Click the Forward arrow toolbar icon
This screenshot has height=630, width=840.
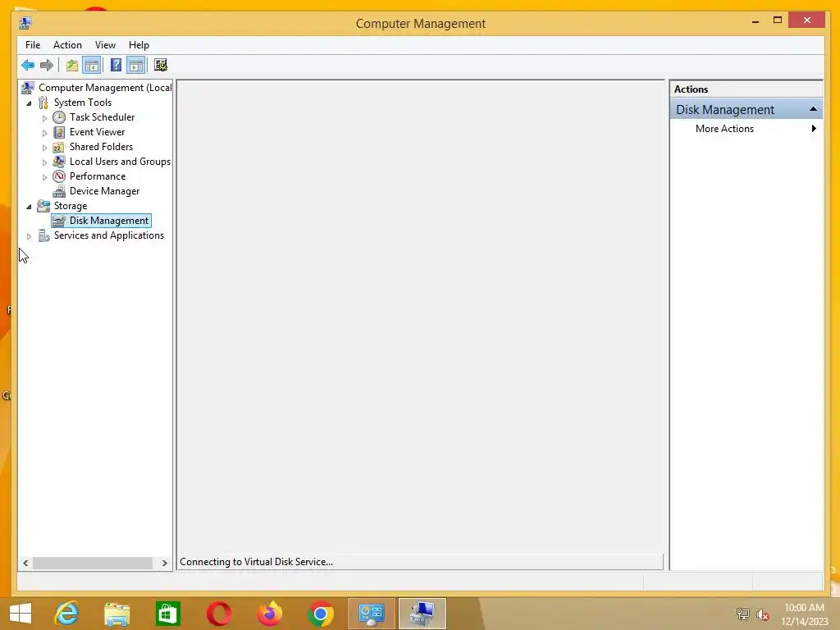coord(47,66)
